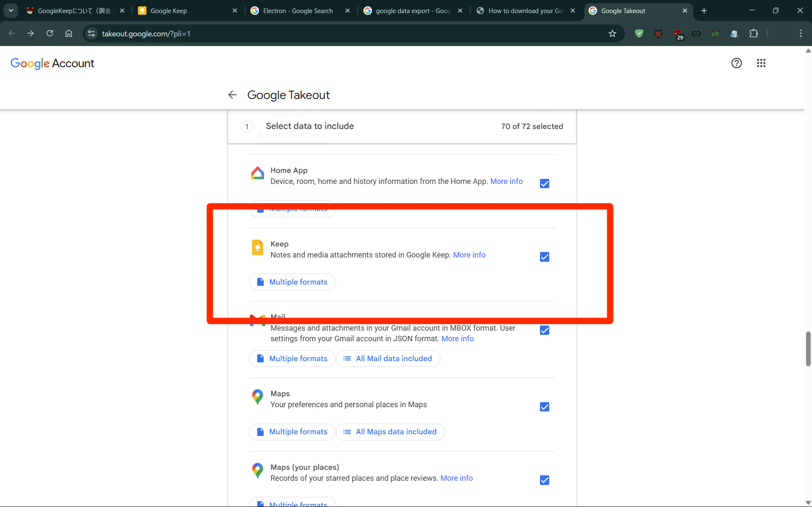Open the chain link extension icon

pos(696,33)
